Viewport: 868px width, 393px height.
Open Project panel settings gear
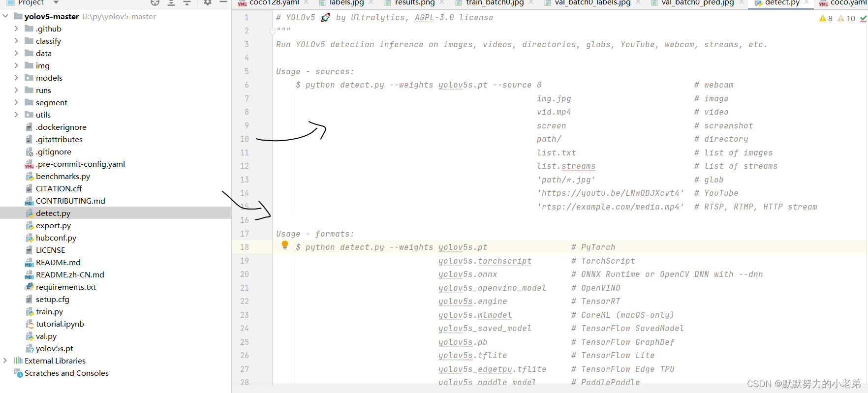pos(208,2)
